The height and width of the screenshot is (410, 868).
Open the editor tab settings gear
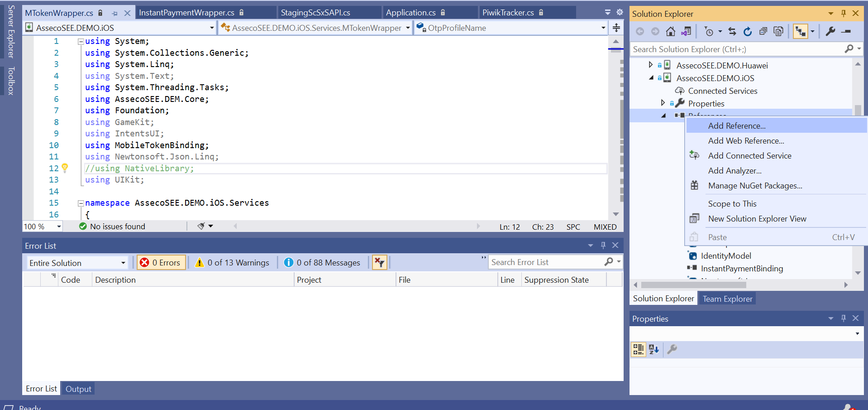tap(620, 12)
